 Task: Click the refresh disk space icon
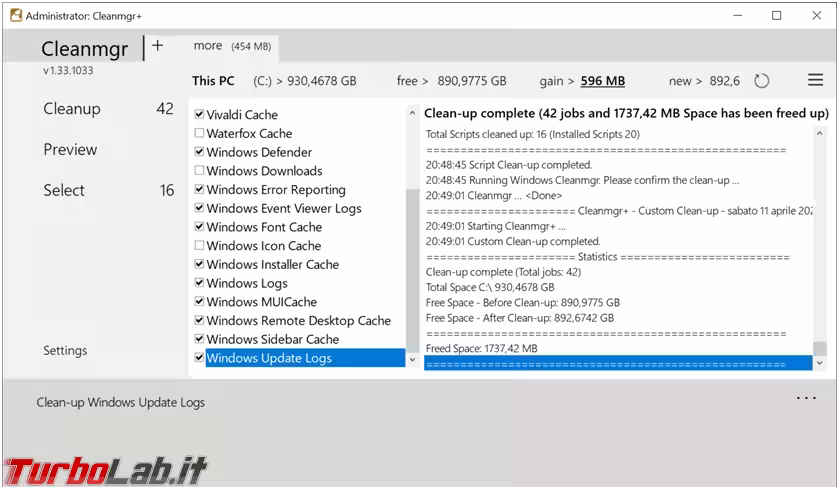[762, 81]
